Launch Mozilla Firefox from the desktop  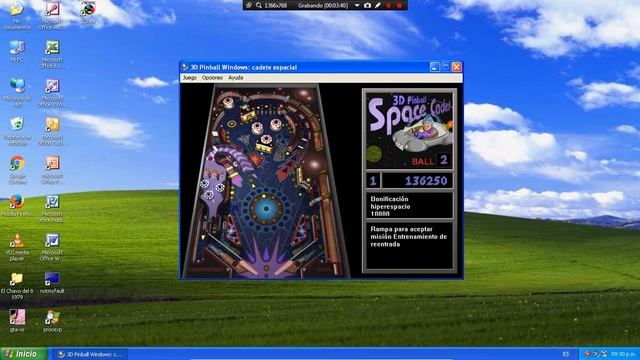17,205
